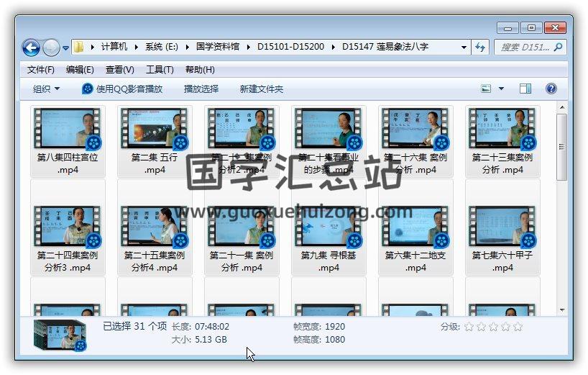Open the recent pages dropdown arrow
The width and height of the screenshot is (588, 375).
(66, 48)
